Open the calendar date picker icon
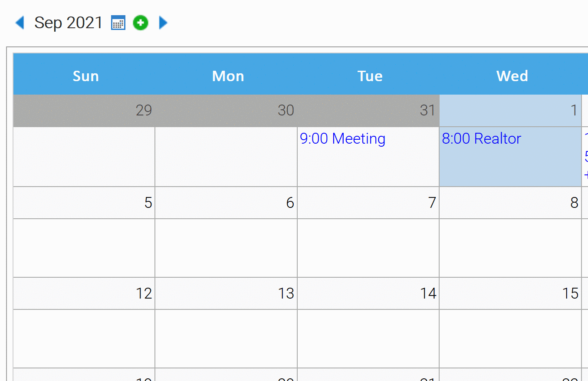The image size is (588, 381). [118, 23]
